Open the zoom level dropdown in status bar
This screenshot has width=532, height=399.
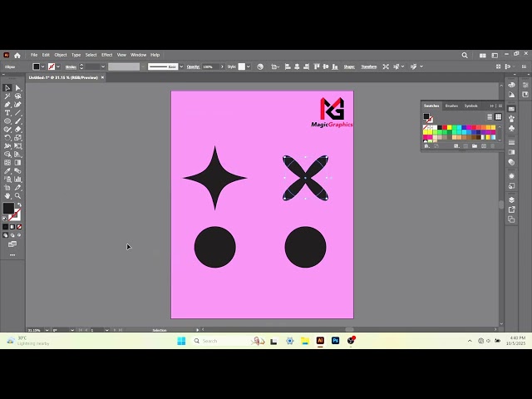pyautogui.click(x=47, y=330)
